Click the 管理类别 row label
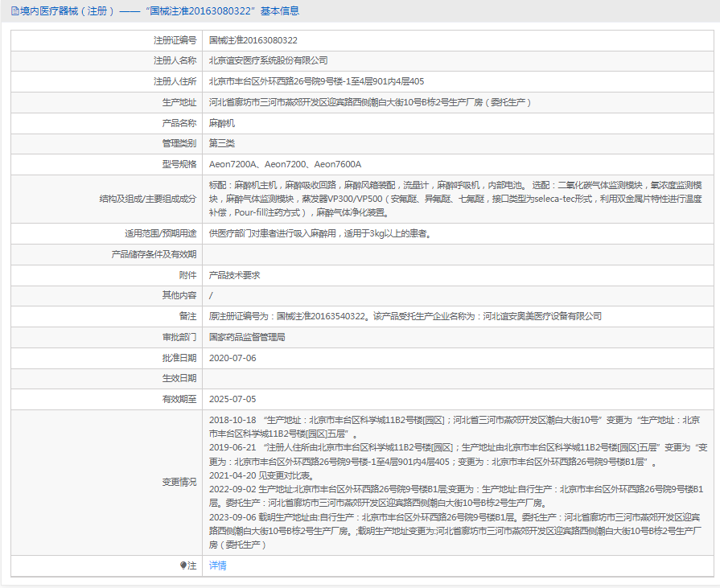The width and height of the screenshot is (720, 588). point(179,143)
